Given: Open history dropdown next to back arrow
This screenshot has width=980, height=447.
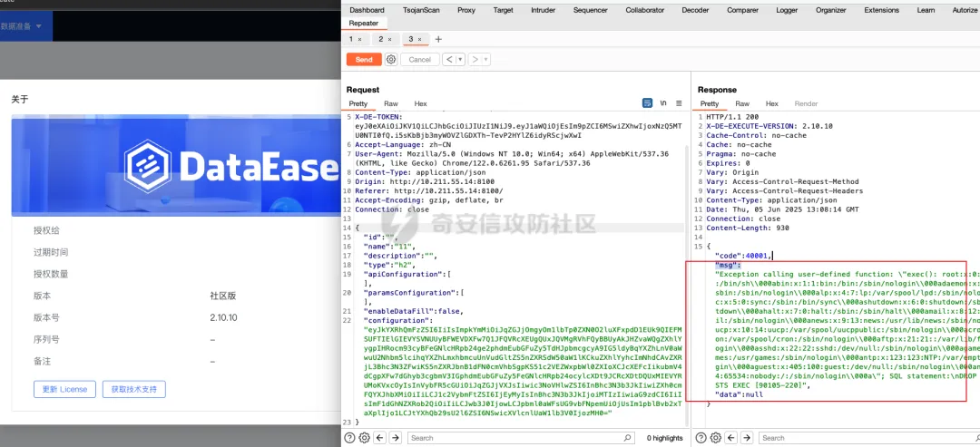Looking at the screenshot, I should click(461, 59).
